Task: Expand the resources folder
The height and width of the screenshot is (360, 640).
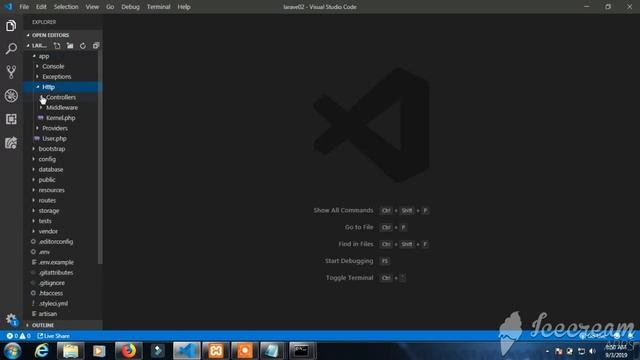Action: click(51, 190)
